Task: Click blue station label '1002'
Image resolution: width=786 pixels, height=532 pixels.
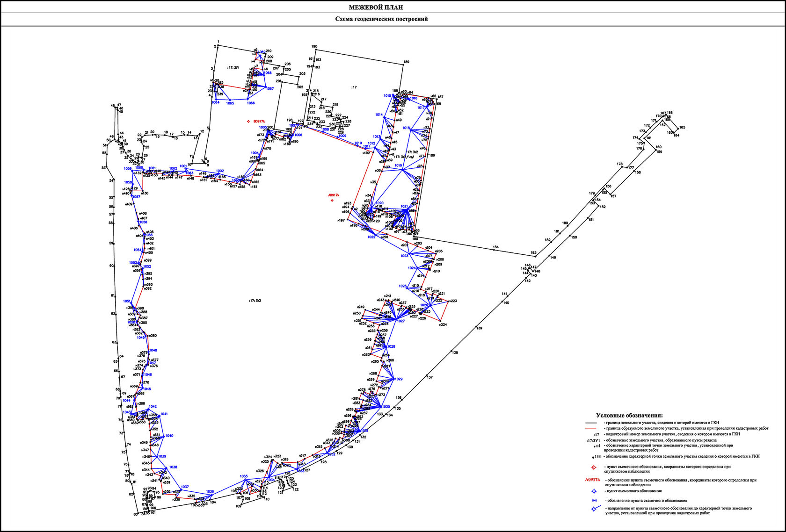Action: [220, 171]
